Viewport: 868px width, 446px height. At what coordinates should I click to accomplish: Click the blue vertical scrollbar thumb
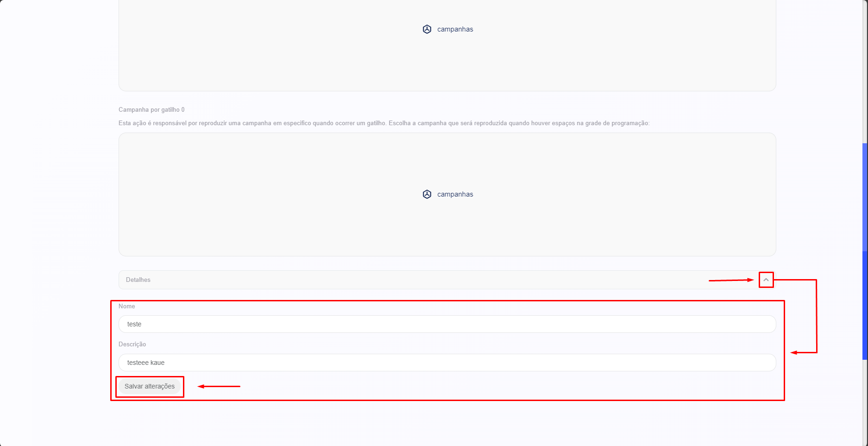865,250
